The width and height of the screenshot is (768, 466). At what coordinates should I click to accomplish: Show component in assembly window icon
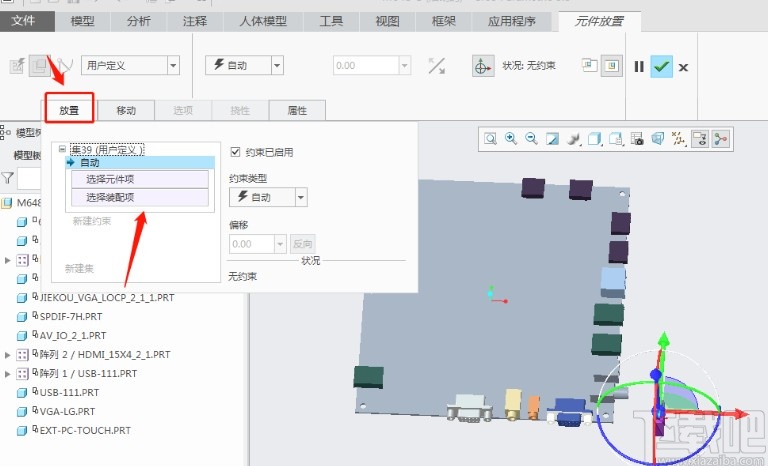(x=612, y=66)
